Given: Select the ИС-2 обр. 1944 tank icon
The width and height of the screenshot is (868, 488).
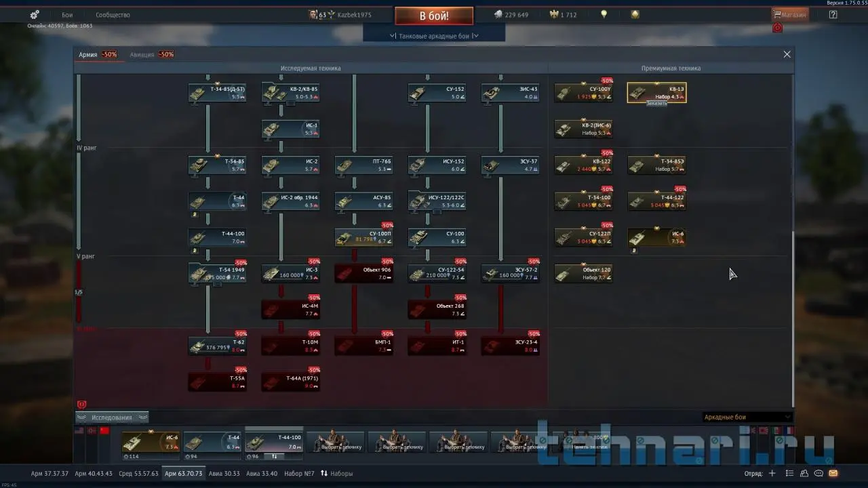Looking at the screenshot, I should (290, 201).
